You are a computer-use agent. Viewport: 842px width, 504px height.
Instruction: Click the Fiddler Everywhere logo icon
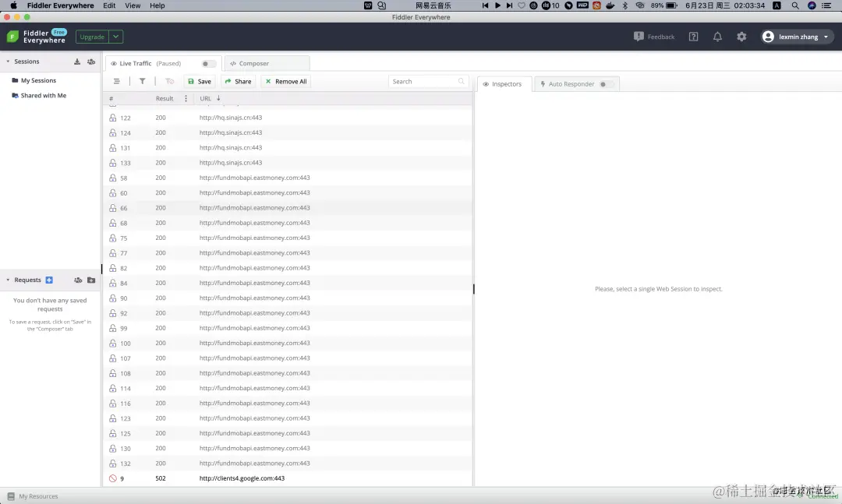point(12,37)
